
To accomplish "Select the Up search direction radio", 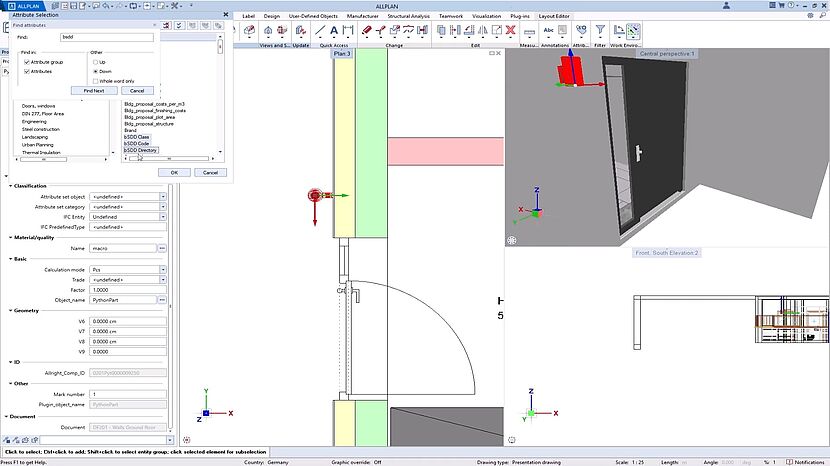I will point(95,62).
